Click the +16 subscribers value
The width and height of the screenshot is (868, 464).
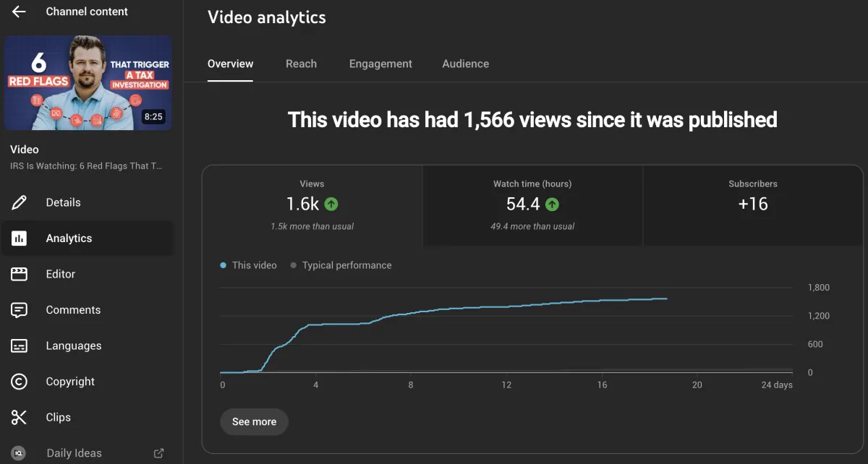[x=753, y=204]
